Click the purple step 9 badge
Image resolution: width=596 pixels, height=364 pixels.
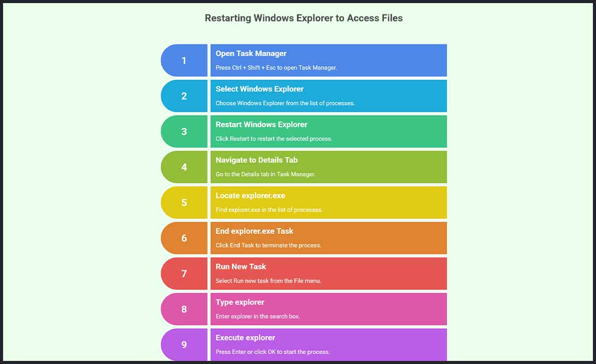[x=184, y=344]
